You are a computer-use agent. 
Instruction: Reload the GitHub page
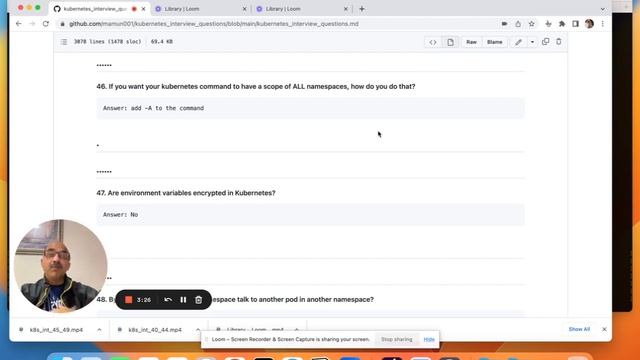46,24
